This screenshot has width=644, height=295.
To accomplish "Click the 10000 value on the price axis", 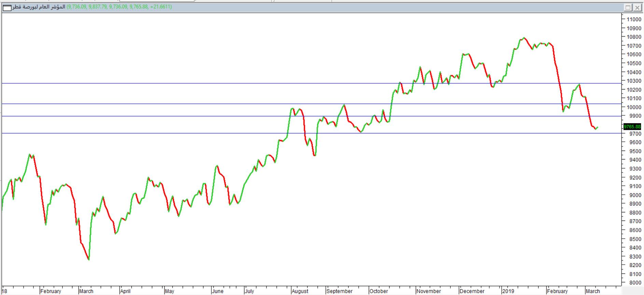I will (634, 107).
